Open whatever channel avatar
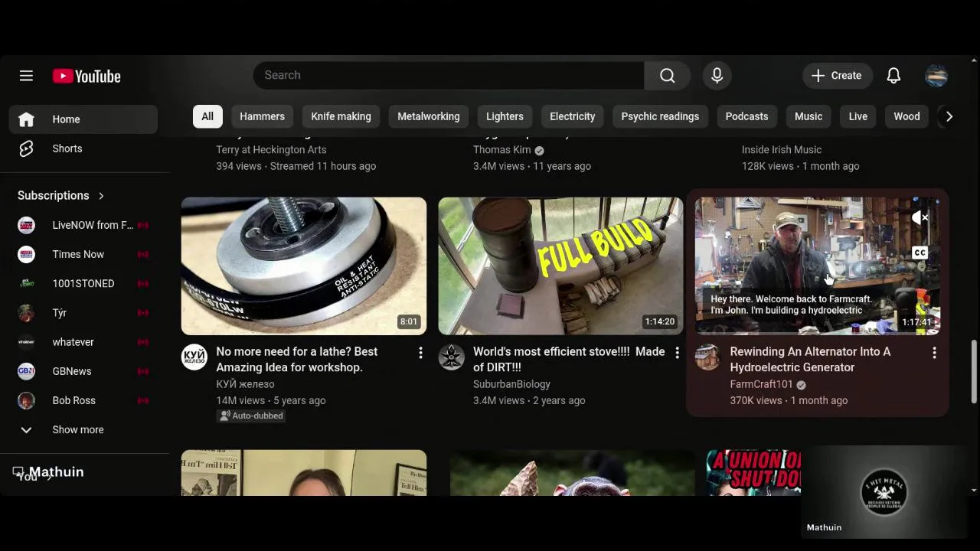 tap(26, 342)
